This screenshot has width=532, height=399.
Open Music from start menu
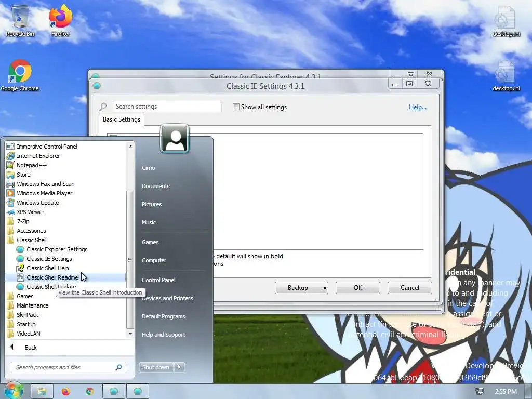tap(149, 222)
